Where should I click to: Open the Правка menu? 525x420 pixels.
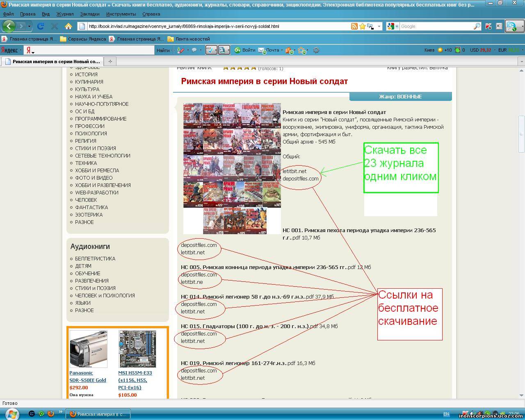(27, 14)
